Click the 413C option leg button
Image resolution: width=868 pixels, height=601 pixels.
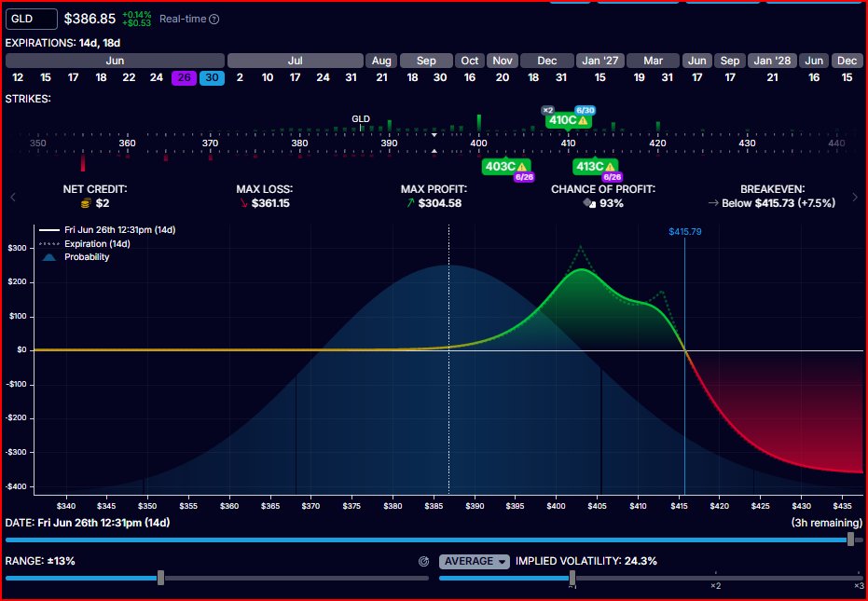(x=595, y=166)
